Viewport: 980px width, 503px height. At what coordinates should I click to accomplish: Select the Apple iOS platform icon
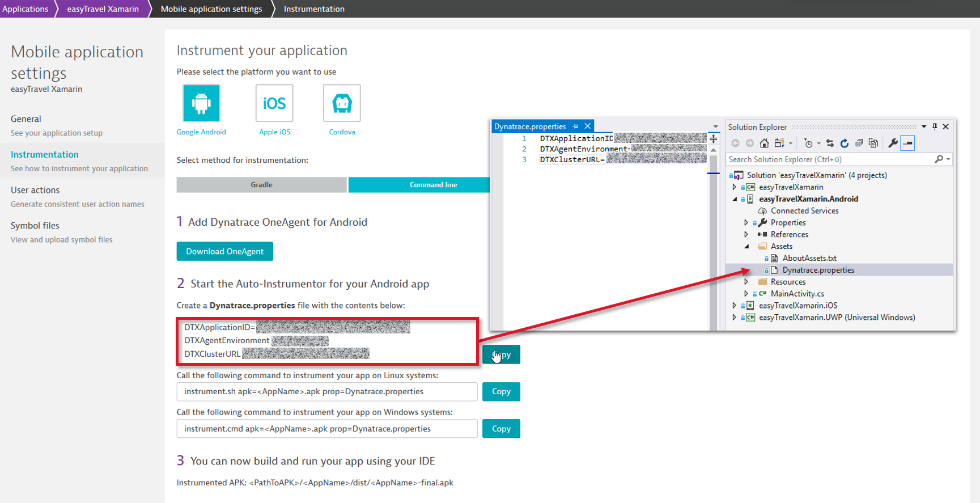coord(274,103)
